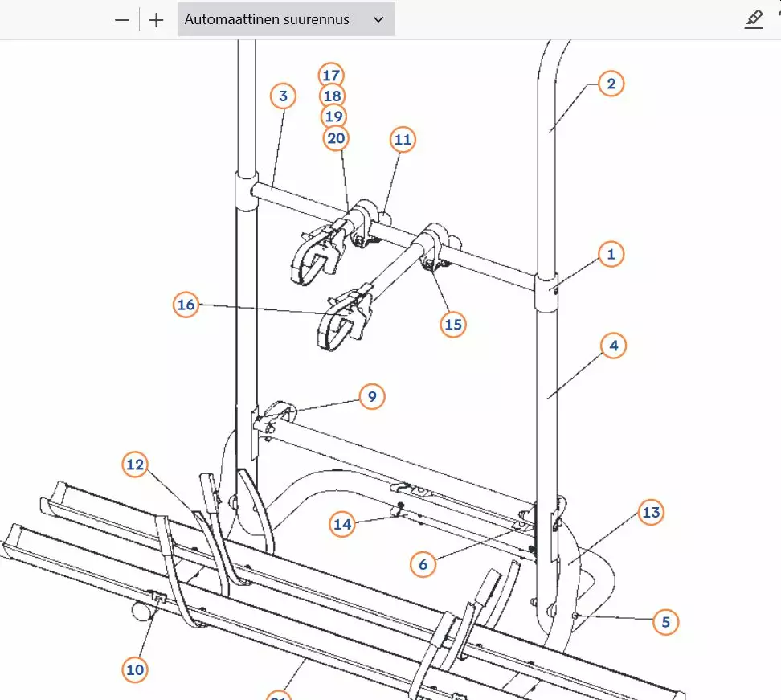Click callout number 12 near straps
This screenshot has width=781, height=700.
[135, 465]
